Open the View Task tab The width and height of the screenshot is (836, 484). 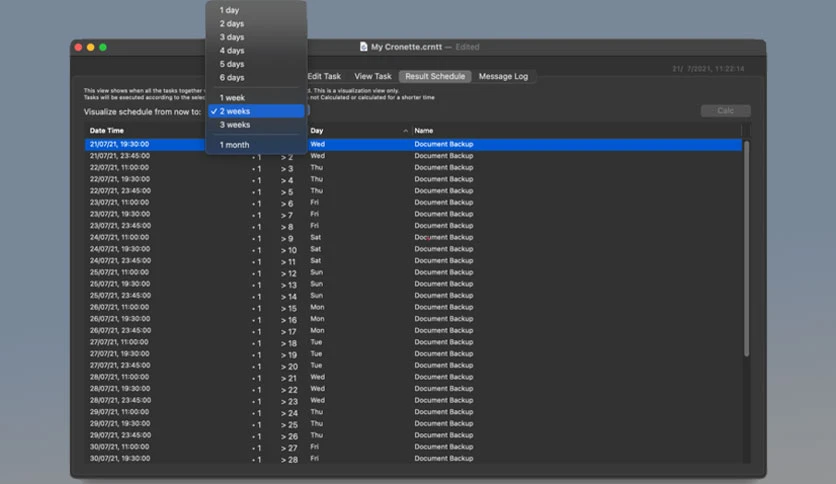tap(373, 76)
